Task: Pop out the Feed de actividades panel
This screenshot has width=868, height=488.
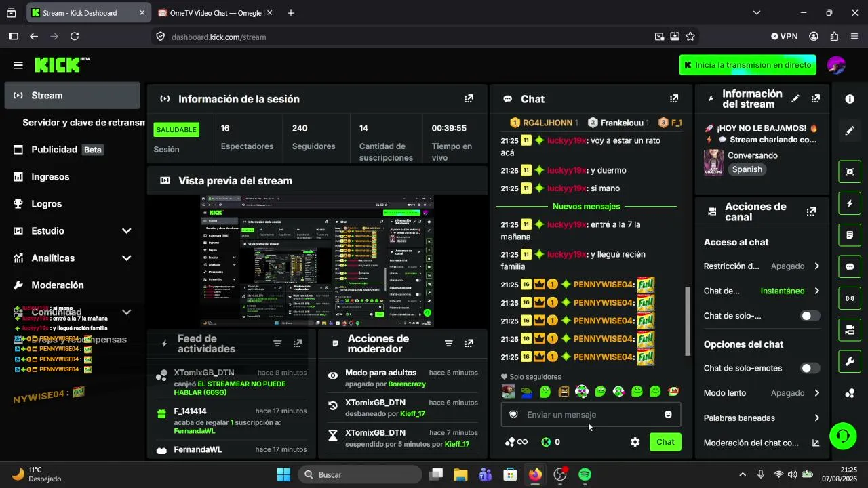Action: tap(297, 344)
